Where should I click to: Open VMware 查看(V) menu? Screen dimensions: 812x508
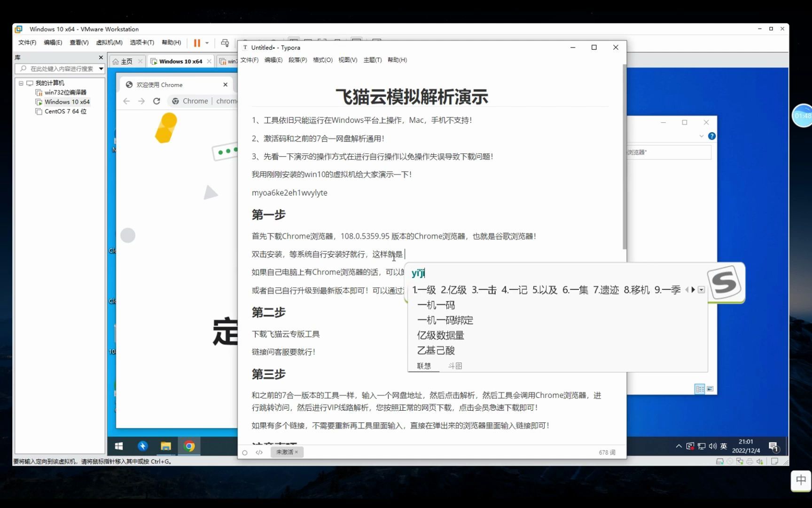tap(79, 42)
